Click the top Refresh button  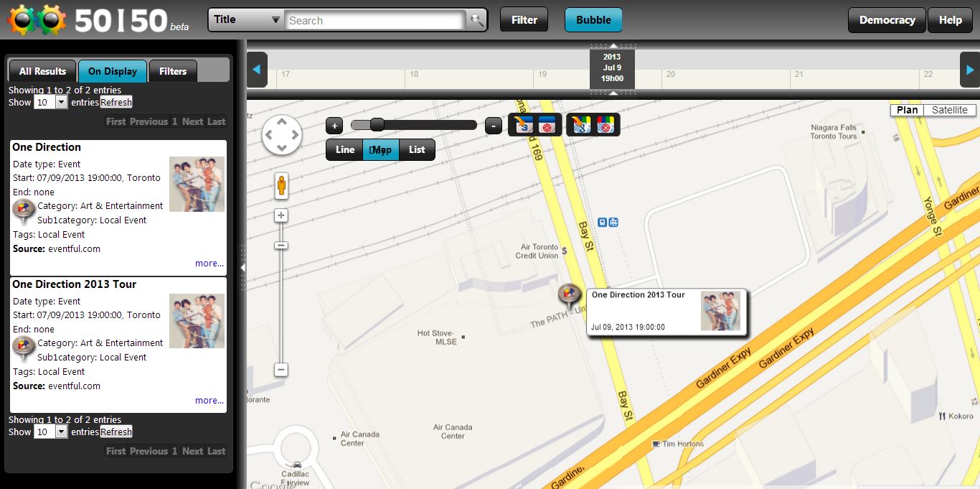(x=116, y=102)
